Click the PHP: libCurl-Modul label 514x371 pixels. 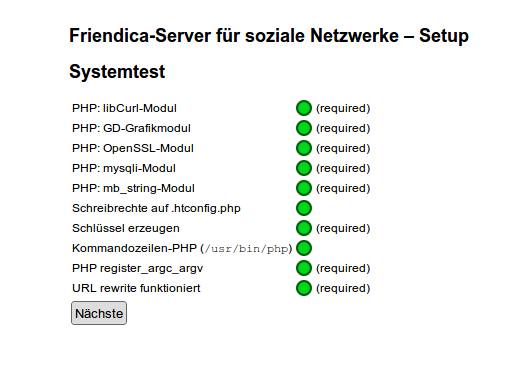point(124,108)
